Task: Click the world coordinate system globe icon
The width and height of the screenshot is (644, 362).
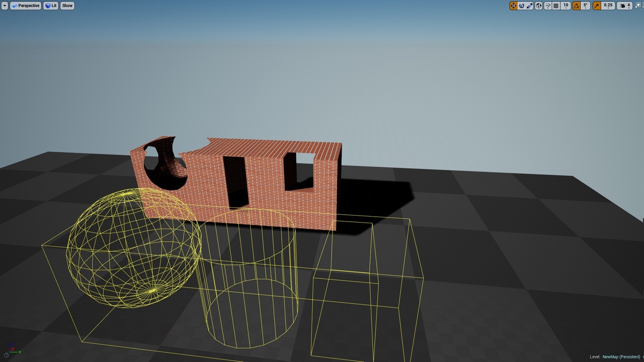Action: tap(539, 6)
